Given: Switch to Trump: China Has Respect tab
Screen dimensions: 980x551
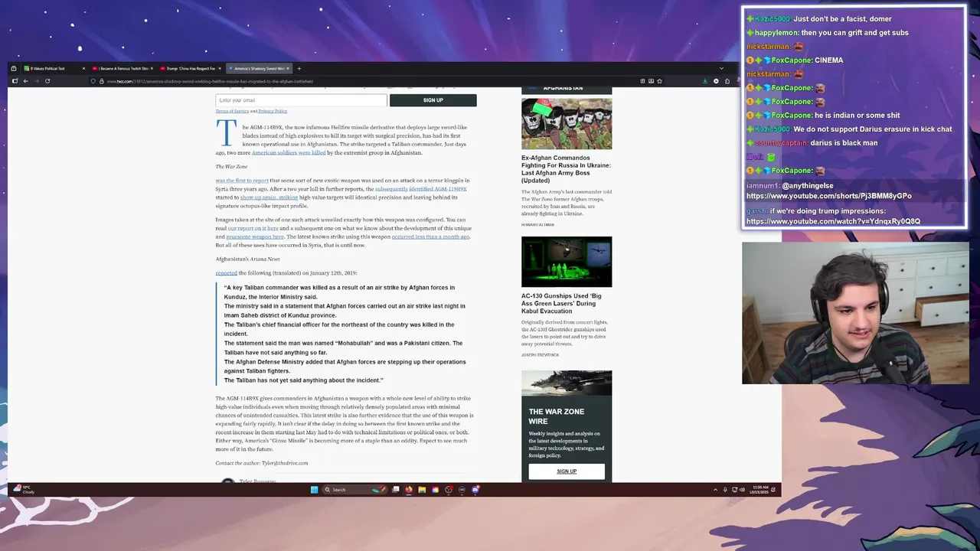Looking at the screenshot, I should (x=191, y=68).
